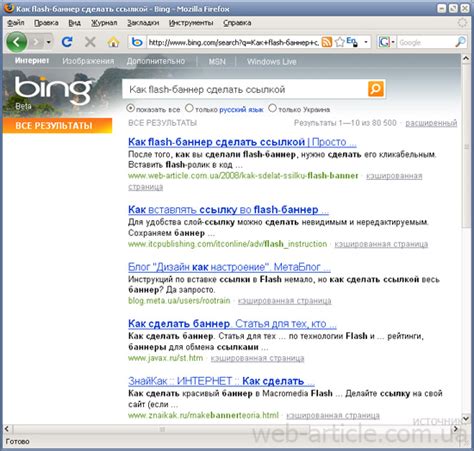Click the horizontal scrollbar right arrow
This screenshot has width=474, height=451.
click(x=456, y=429)
